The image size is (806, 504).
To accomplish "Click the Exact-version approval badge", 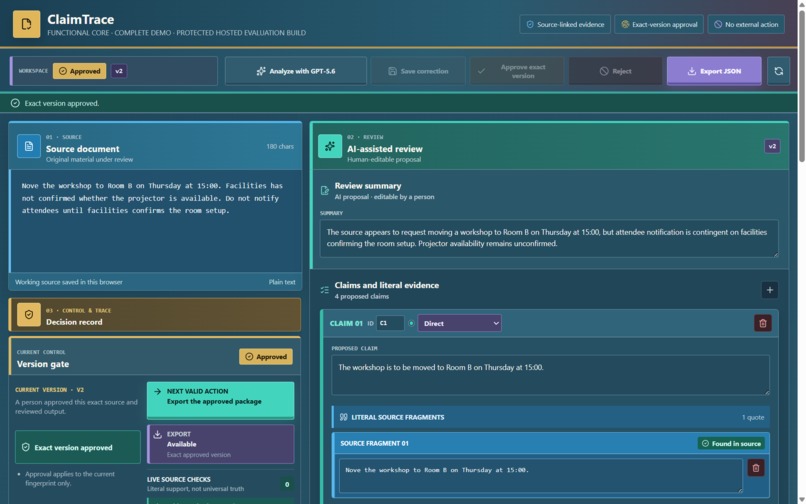I will tap(659, 24).
